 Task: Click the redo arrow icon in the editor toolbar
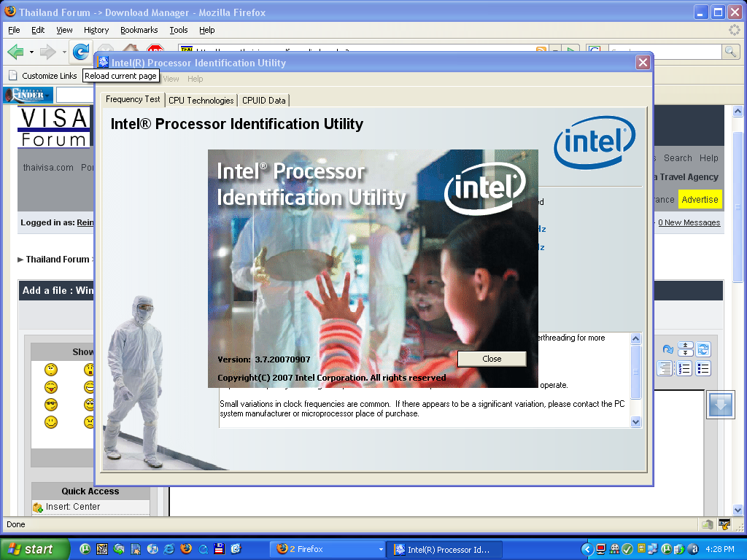pyautogui.click(x=668, y=349)
